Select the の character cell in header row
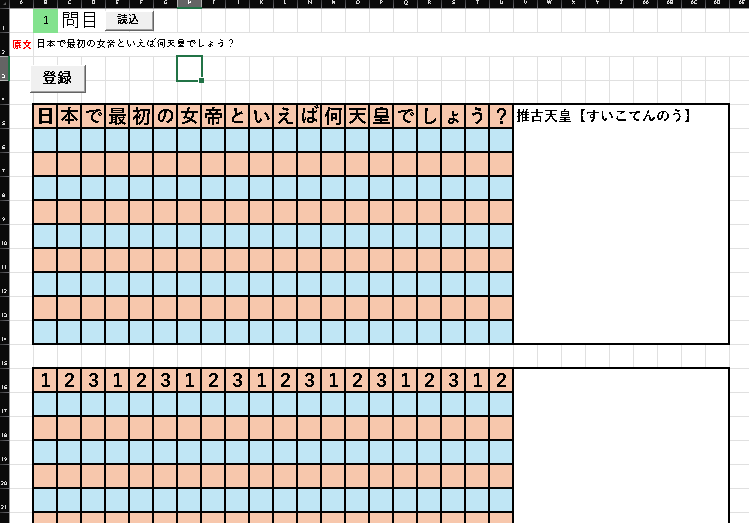 (165, 116)
